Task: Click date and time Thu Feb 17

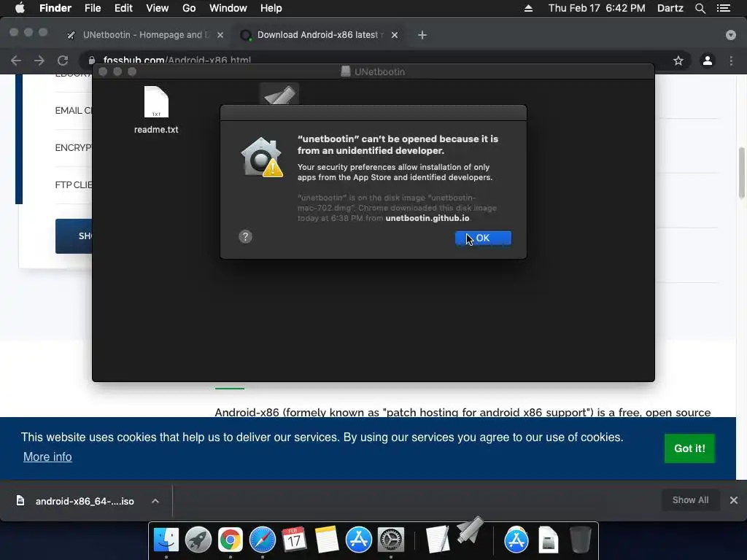Action: [597, 8]
